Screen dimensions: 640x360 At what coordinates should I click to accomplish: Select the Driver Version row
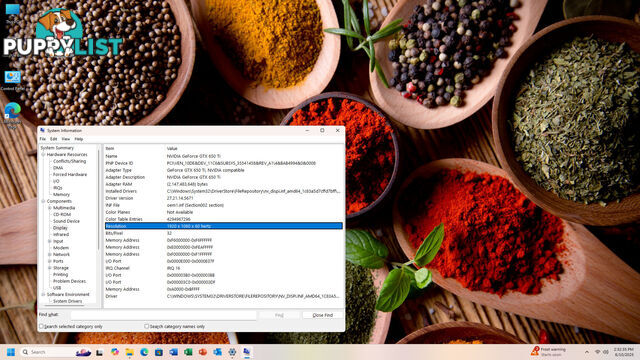tap(223, 198)
